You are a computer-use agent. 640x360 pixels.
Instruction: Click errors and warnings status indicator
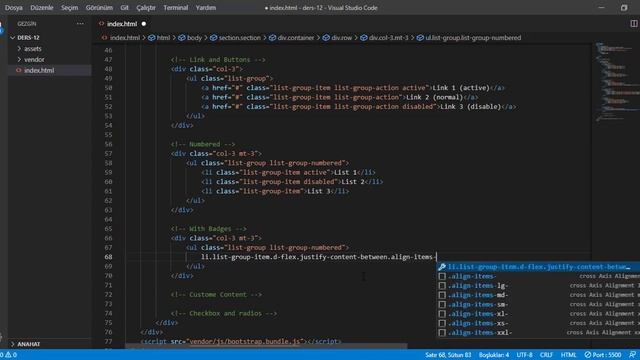9,355
